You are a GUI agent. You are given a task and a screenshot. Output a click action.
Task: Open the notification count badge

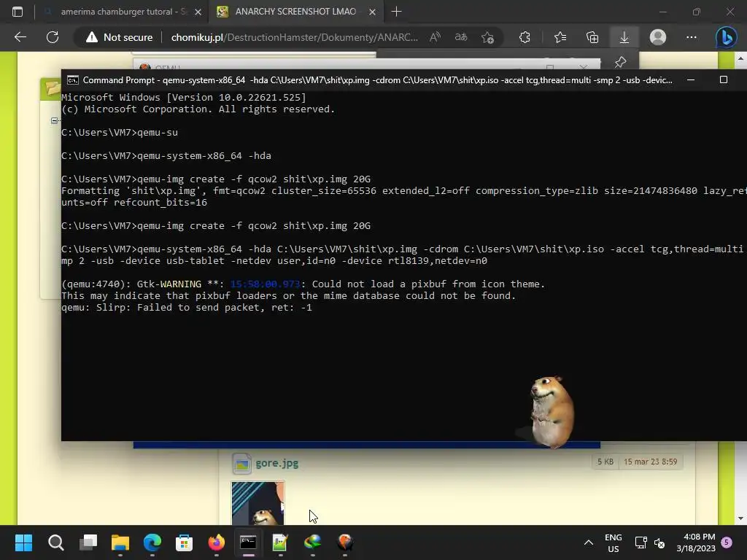tap(727, 542)
